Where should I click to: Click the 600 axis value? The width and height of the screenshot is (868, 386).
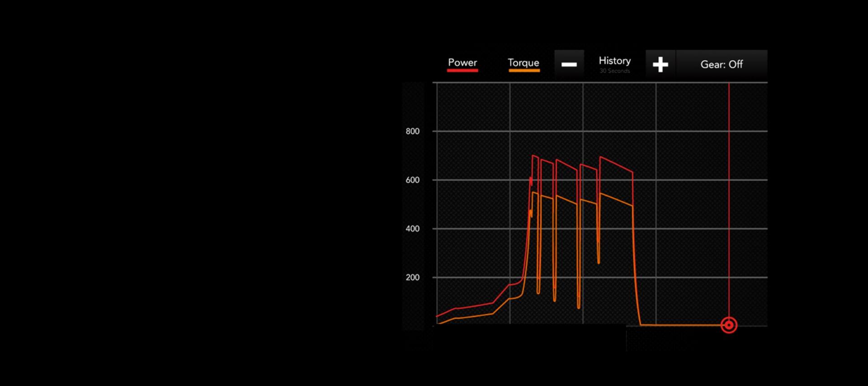[412, 180]
